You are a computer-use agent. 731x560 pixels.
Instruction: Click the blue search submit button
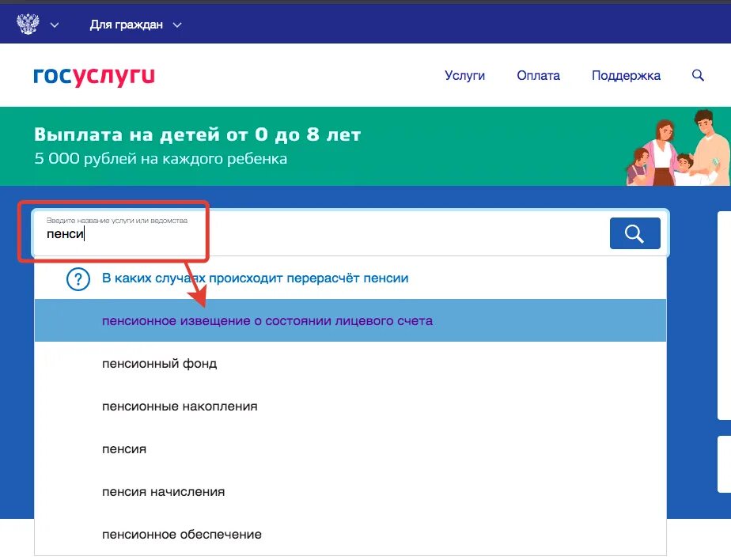[x=635, y=233]
